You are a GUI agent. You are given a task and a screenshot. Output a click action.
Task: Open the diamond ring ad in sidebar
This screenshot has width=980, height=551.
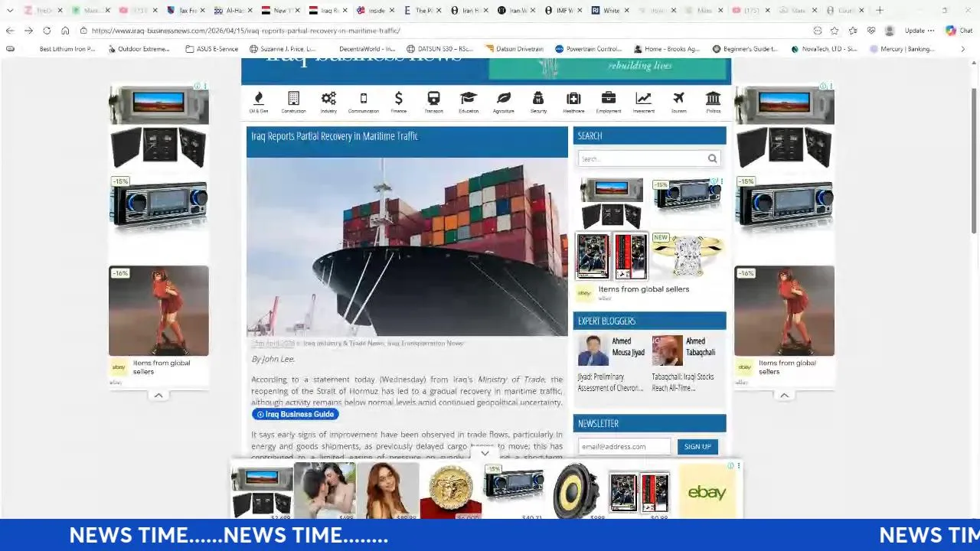pyautogui.click(x=688, y=256)
